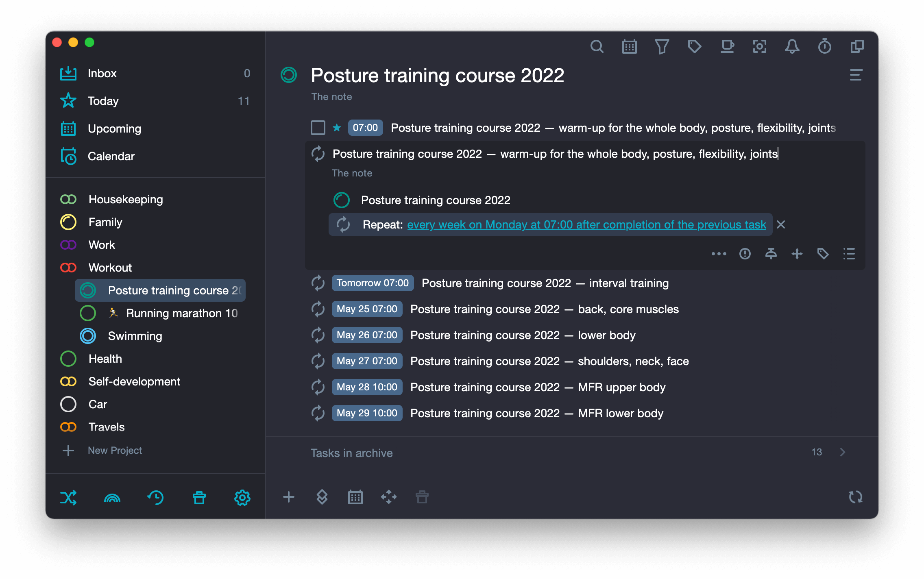This screenshot has height=579, width=924.
Task: Check the 07:00 warm-up task checkbox
Action: coord(318,128)
